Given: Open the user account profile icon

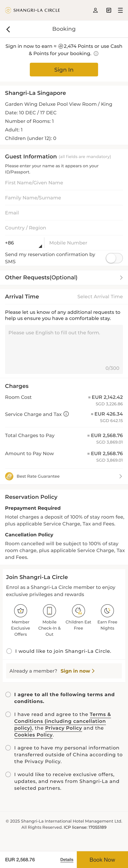Looking at the screenshot, I should (95, 10).
